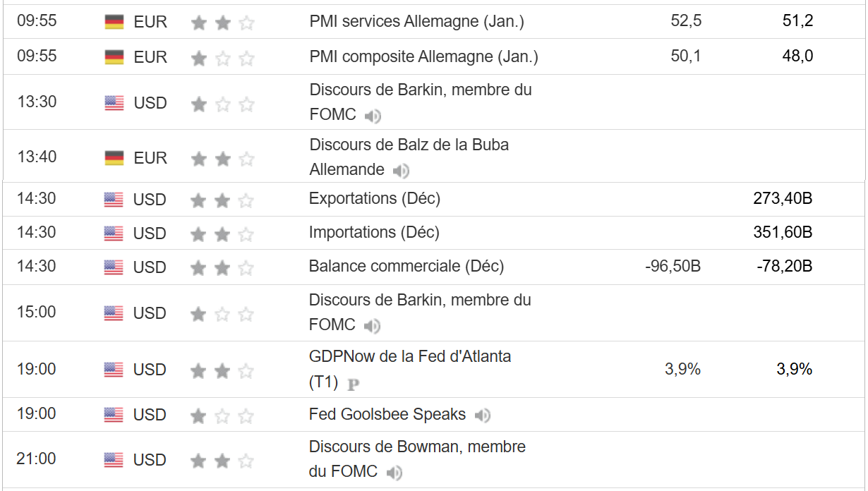Image resolution: width=868 pixels, height=491 pixels.
Task: Click the US flag on the Exportations row
Action: pyautogui.click(x=114, y=200)
